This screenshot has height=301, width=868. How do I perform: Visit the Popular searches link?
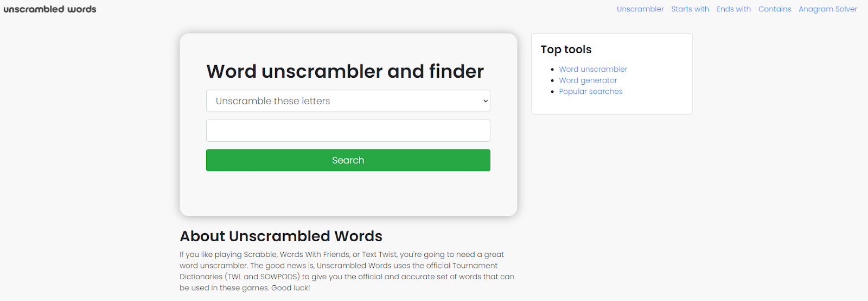pos(591,91)
